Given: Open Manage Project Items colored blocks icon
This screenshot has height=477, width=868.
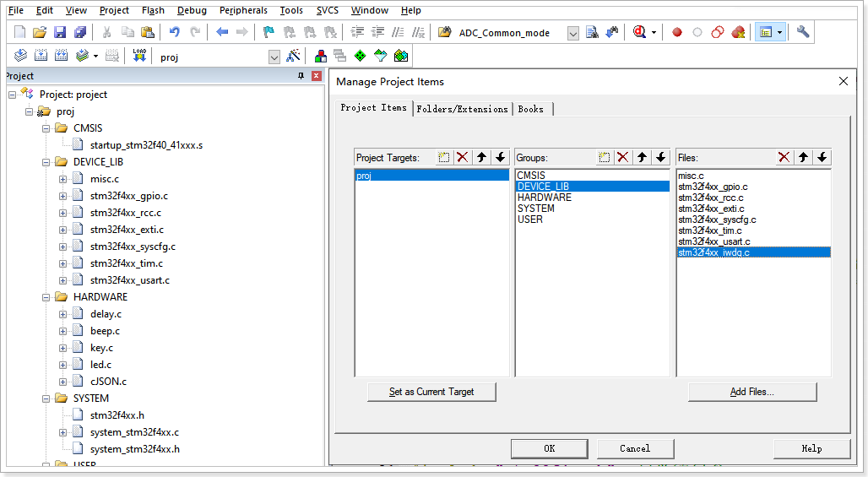Looking at the screenshot, I should [320, 56].
